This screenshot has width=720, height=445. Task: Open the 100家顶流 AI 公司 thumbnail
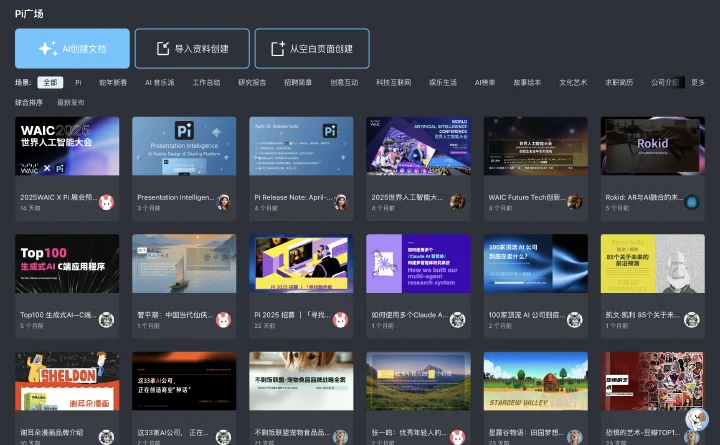[x=536, y=264]
